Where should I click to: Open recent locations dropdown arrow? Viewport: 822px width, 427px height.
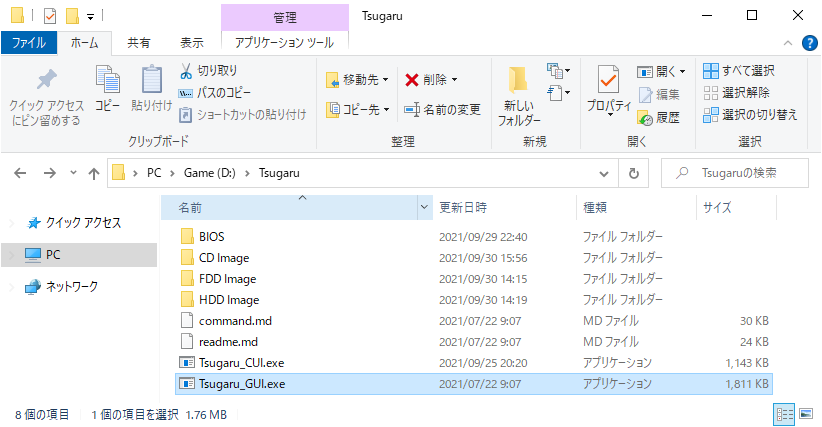[73, 173]
